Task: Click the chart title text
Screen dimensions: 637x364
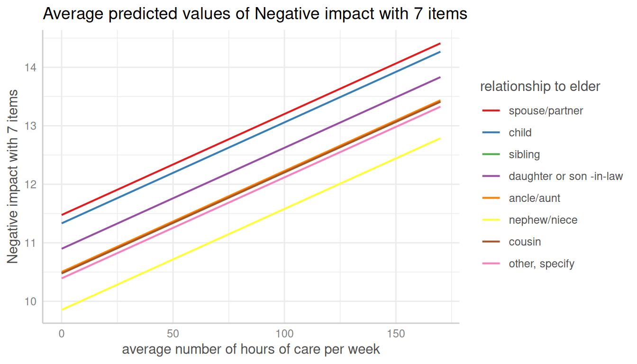Action: coord(255,14)
